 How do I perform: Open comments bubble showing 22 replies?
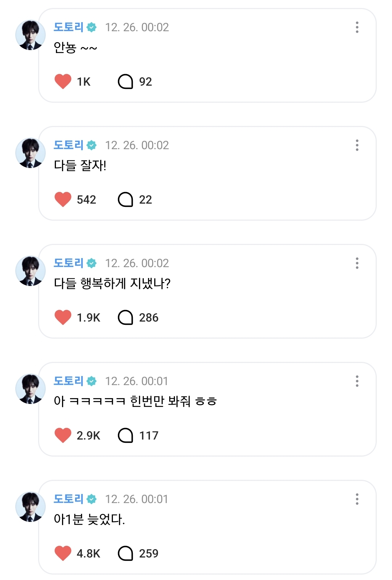[x=126, y=199]
